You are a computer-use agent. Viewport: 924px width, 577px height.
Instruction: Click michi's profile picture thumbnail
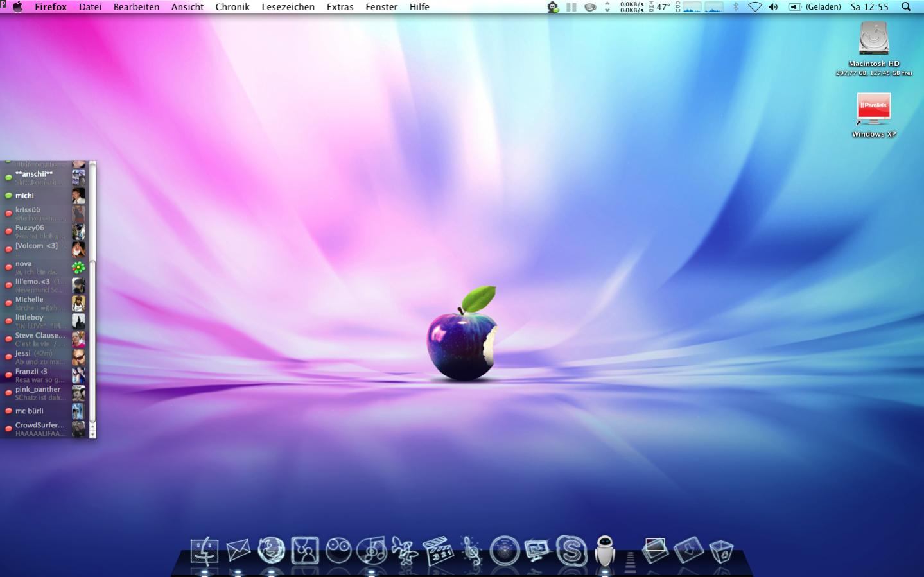point(78,196)
